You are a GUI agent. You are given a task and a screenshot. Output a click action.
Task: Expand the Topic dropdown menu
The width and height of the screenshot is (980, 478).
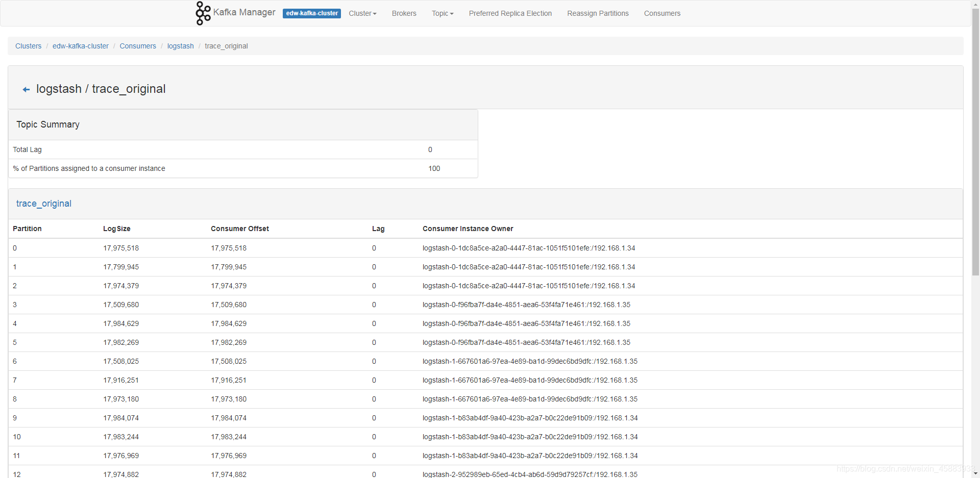click(x=443, y=13)
